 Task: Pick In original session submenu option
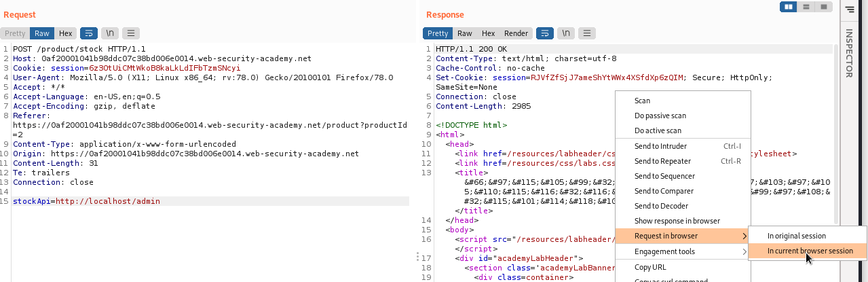click(808, 236)
